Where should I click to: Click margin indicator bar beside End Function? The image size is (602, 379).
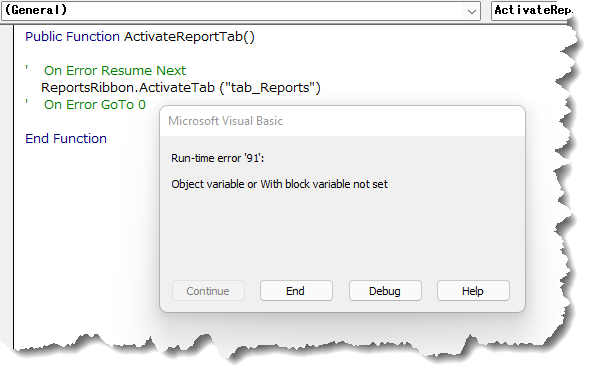(7, 138)
